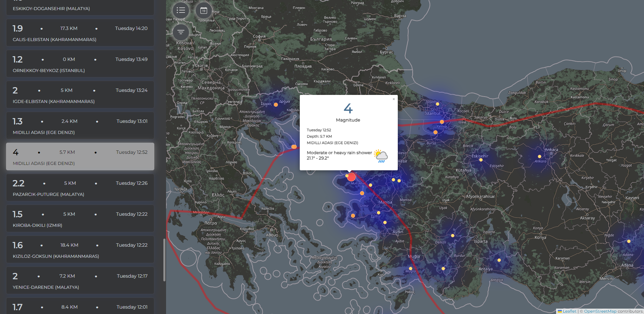Image resolution: width=644 pixels, height=314 pixels.
Task: Click the earthquake marker near Adana
Action: (629, 241)
